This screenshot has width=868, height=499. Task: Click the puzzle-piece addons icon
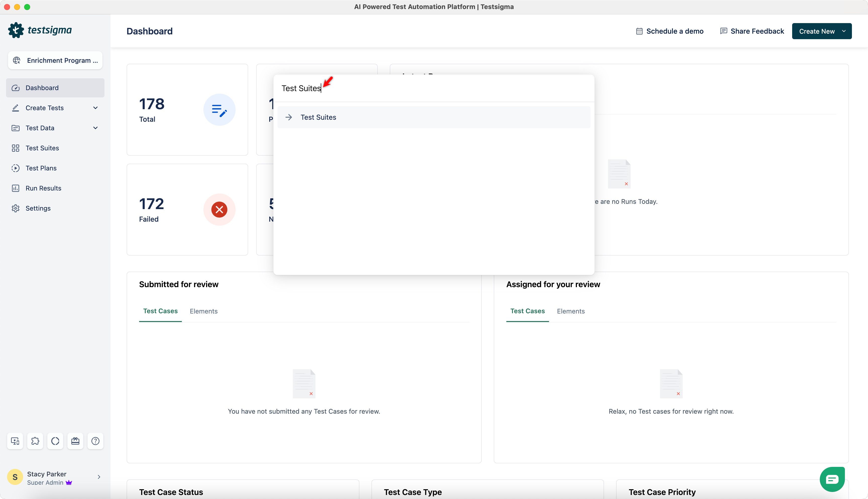click(x=35, y=441)
